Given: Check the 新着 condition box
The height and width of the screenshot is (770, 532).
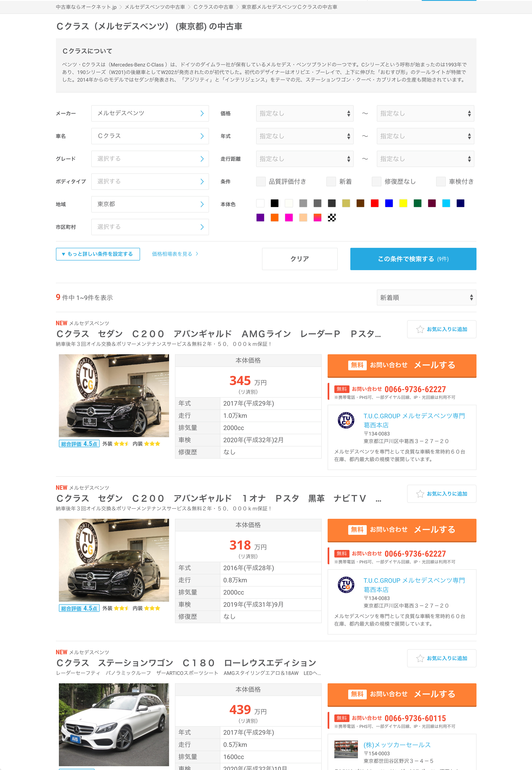Looking at the screenshot, I should [331, 181].
